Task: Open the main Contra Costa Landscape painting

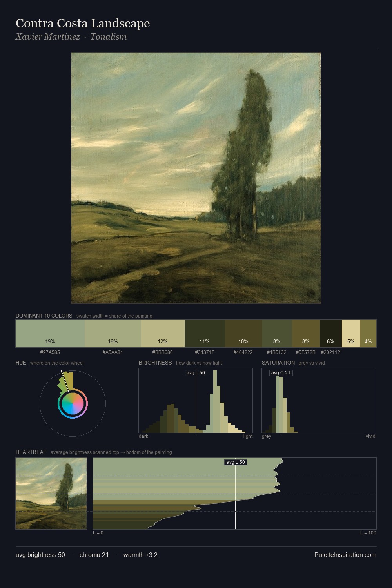Action: click(x=196, y=178)
